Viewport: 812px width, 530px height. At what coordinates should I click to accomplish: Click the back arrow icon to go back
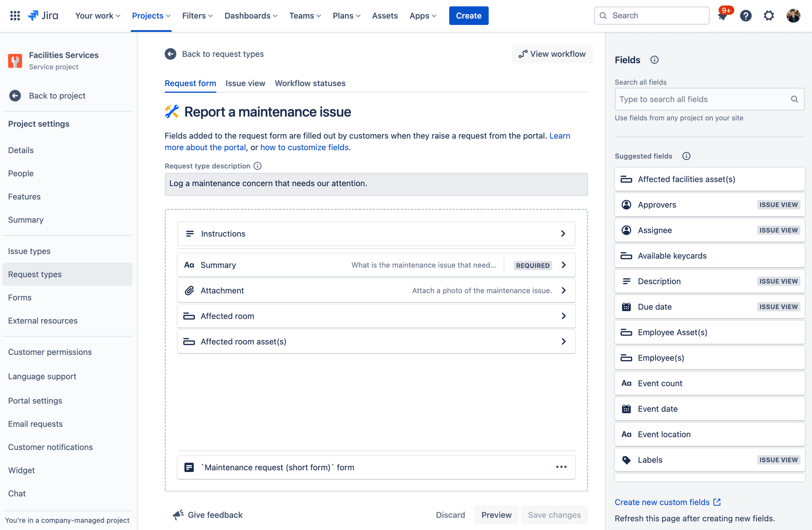point(171,54)
